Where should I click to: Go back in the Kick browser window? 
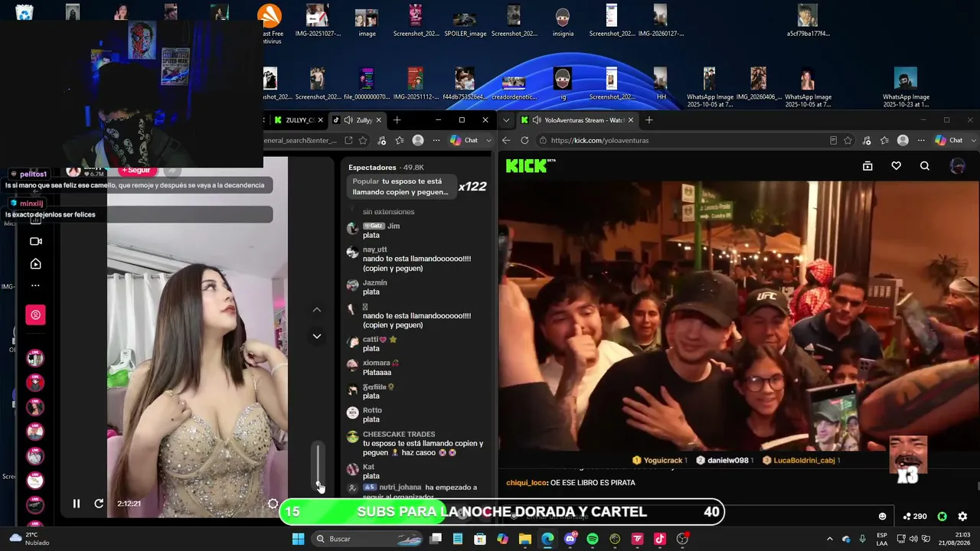pos(506,140)
